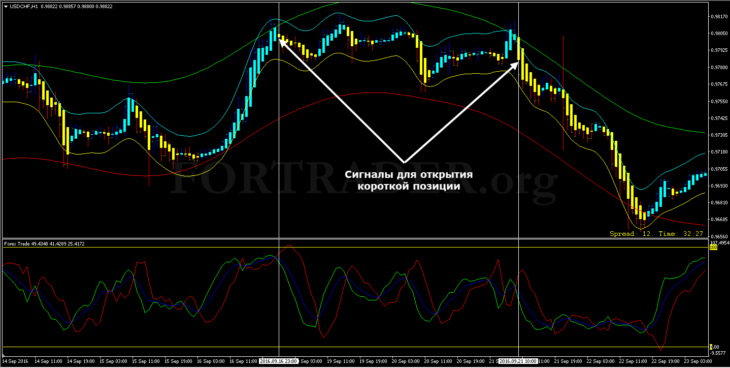
Task: Click the 14 Sep 19:00 time axis label
Action: click(x=81, y=361)
